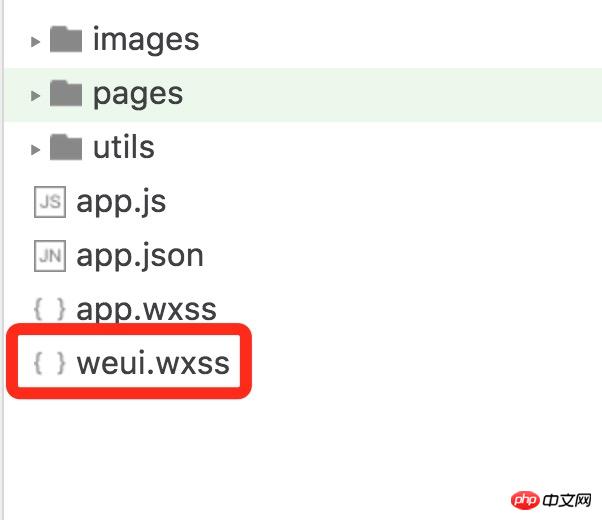Select the images folder label
This screenshot has height=520, width=602.
tap(146, 39)
